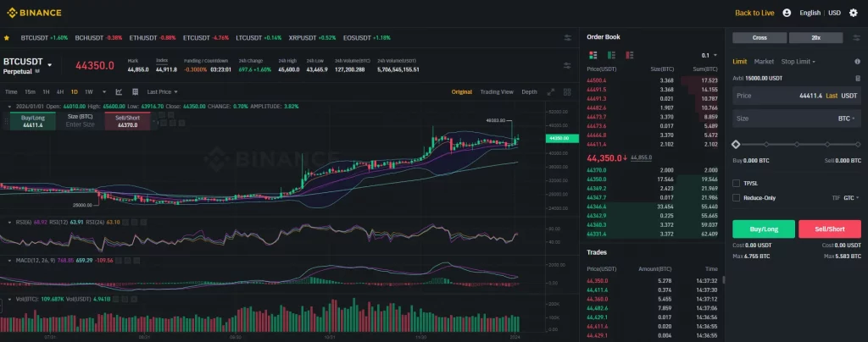Open the calculator icon beside available balance
Screen dimensions: 868x342
857,78
